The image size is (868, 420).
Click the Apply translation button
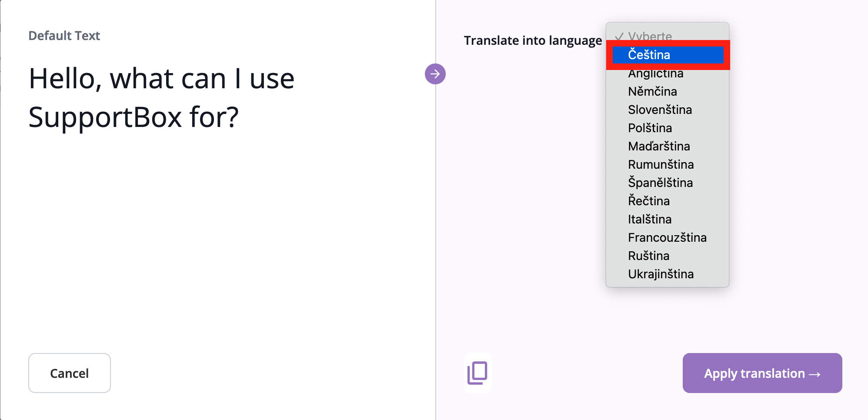tap(762, 373)
